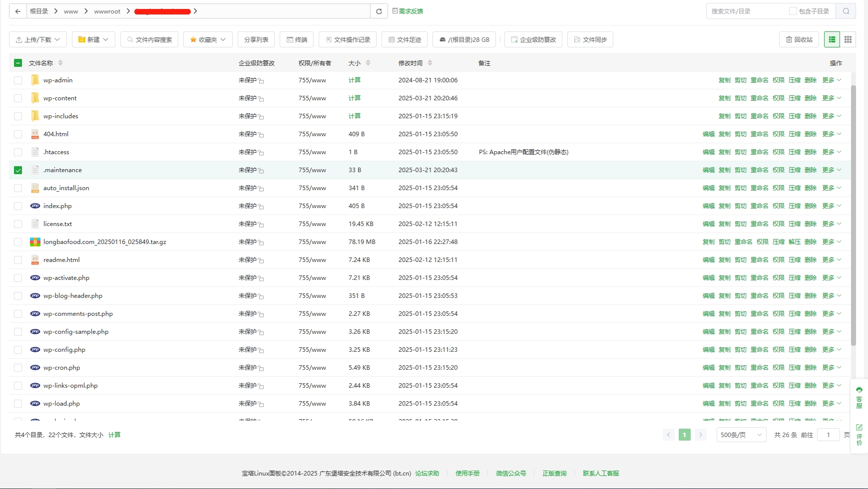Click lock icon in wp-admin row
The height and width of the screenshot is (489, 868).
tap(261, 81)
